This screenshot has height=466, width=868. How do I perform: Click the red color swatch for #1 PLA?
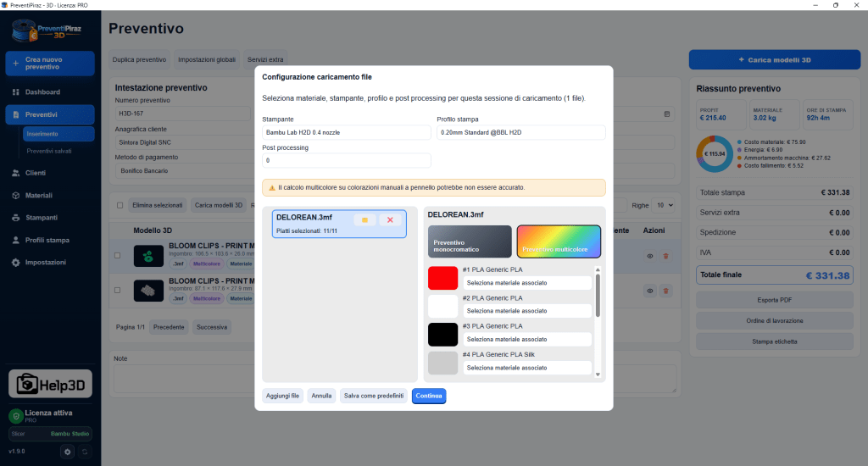pyautogui.click(x=442, y=278)
